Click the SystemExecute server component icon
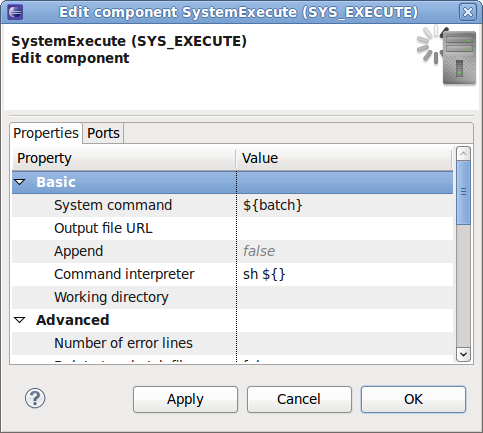This screenshot has height=433, width=483. click(x=447, y=55)
